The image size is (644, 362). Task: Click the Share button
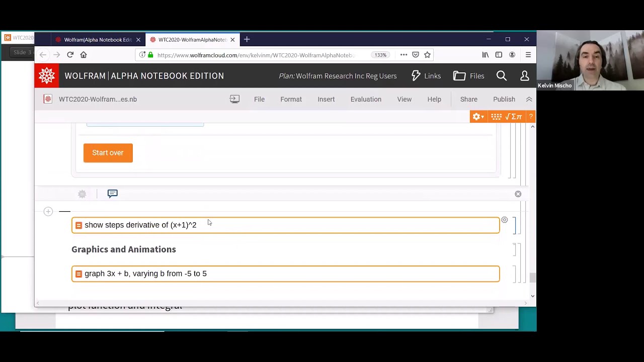pos(468,99)
